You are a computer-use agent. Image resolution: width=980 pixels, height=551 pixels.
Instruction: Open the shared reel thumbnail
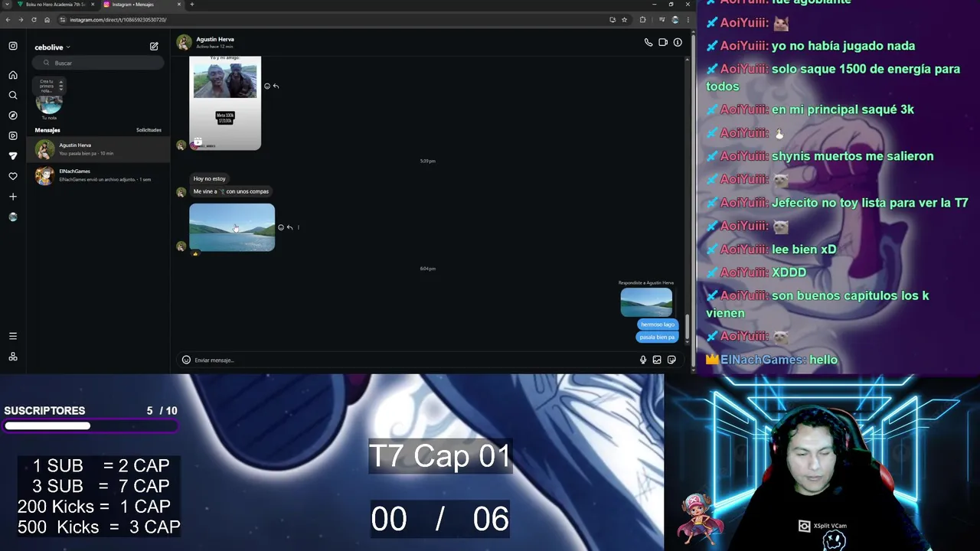coord(225,103)
